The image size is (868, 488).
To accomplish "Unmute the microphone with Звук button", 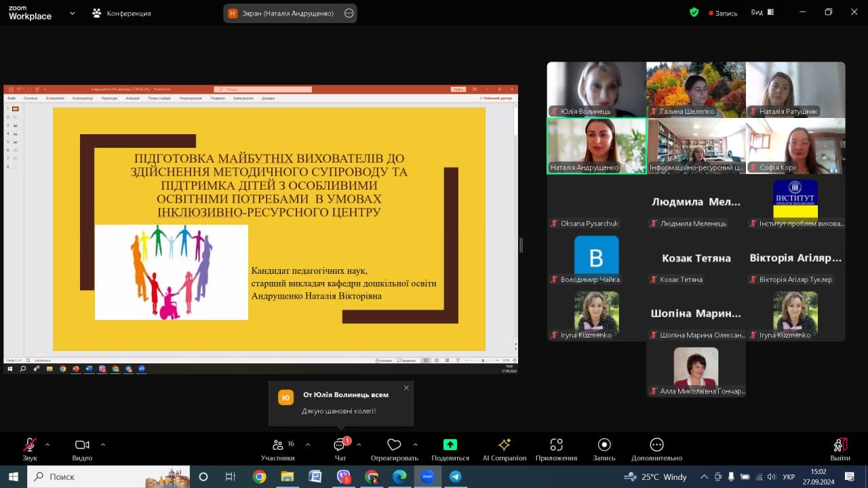I will tap(30, 449).
